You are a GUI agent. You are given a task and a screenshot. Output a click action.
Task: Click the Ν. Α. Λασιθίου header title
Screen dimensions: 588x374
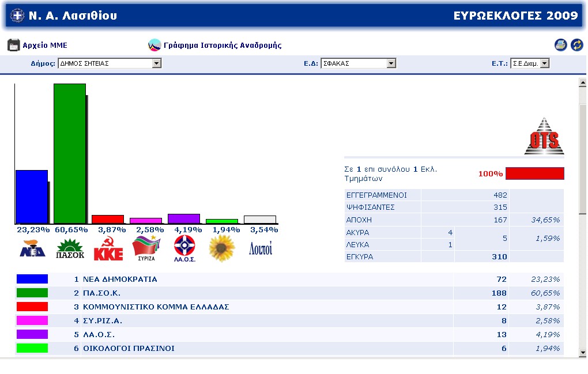(x=73, y=16)
